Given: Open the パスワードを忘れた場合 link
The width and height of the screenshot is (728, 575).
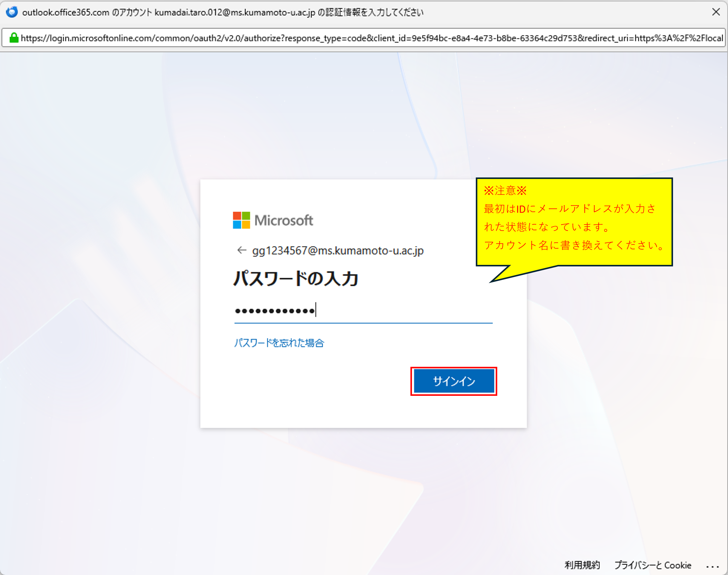Looking at the screenshot, I should [x=279, y=343].
